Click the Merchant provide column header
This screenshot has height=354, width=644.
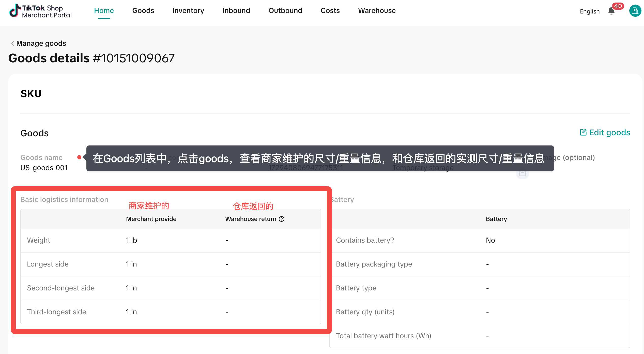tap(151, 219)
